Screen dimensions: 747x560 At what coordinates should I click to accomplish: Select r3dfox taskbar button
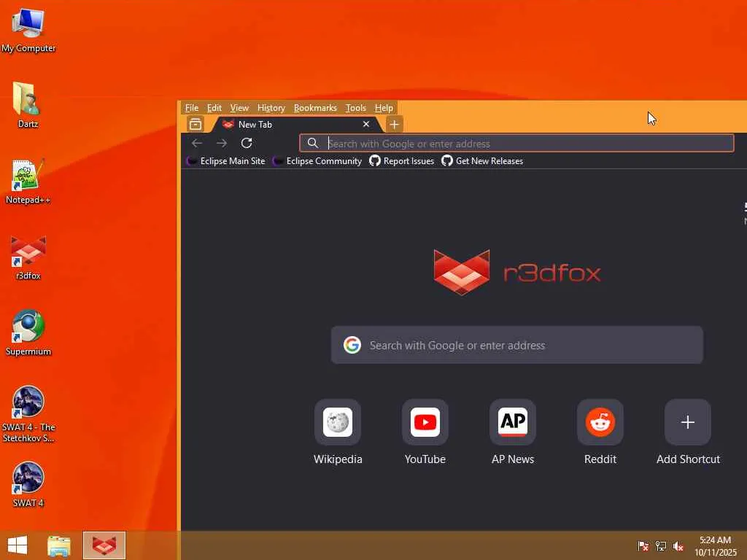tap(104, 545)
